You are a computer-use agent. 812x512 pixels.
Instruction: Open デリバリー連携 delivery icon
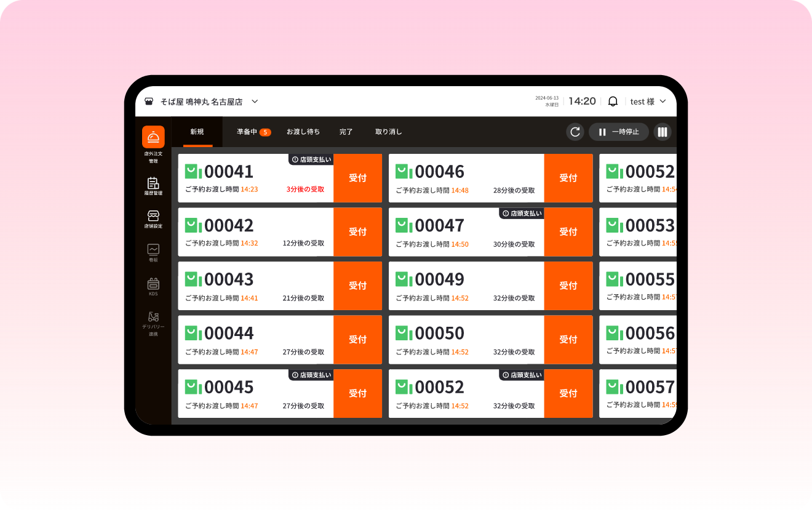153,318
